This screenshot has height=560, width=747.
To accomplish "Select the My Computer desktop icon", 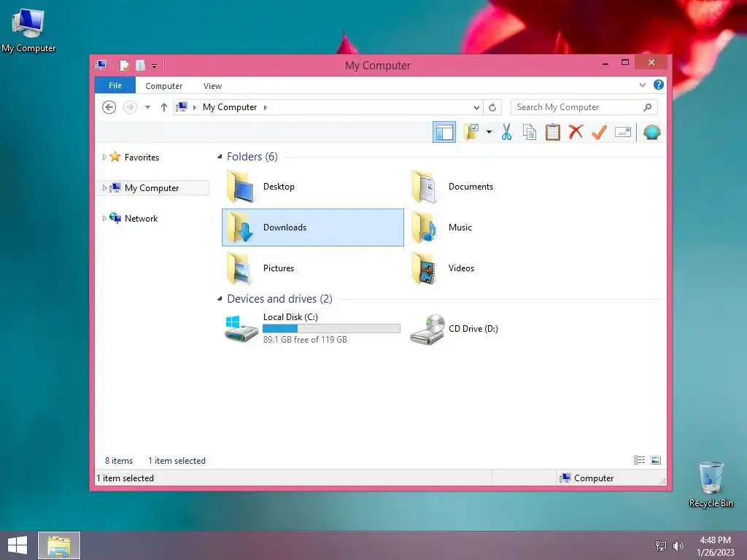I will pyautogui.click(x=28, y=29).
